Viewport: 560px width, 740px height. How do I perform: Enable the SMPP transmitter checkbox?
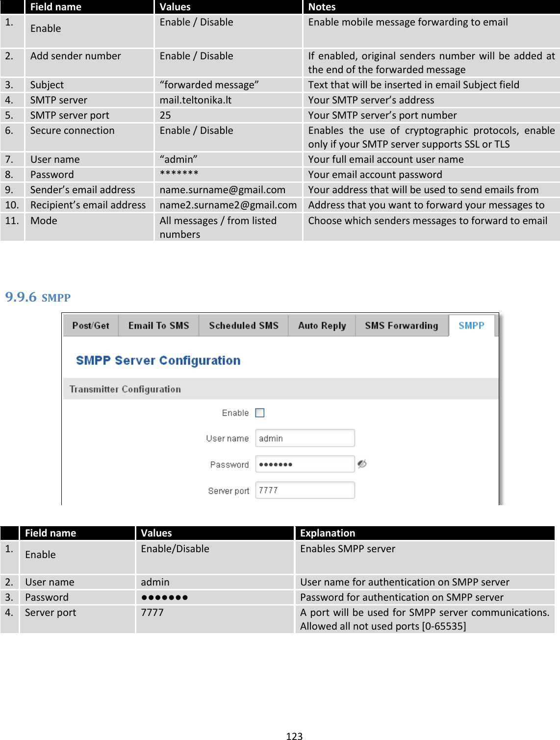[260, 413]
